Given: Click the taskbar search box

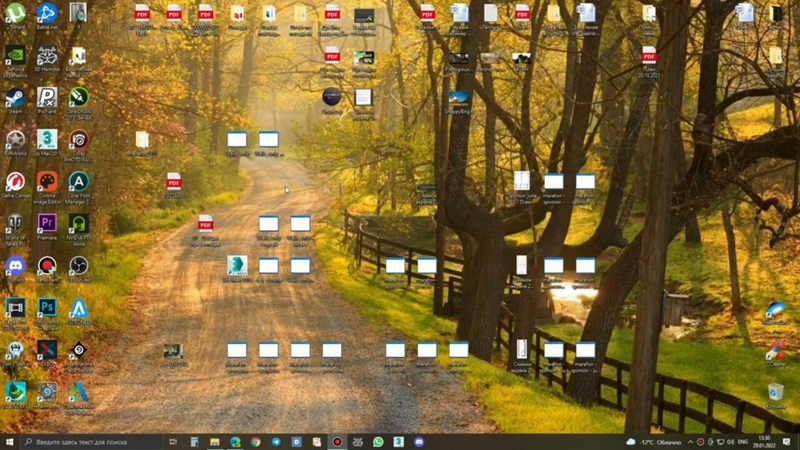Looking at the screenshot, I should (x=92, y=442).
